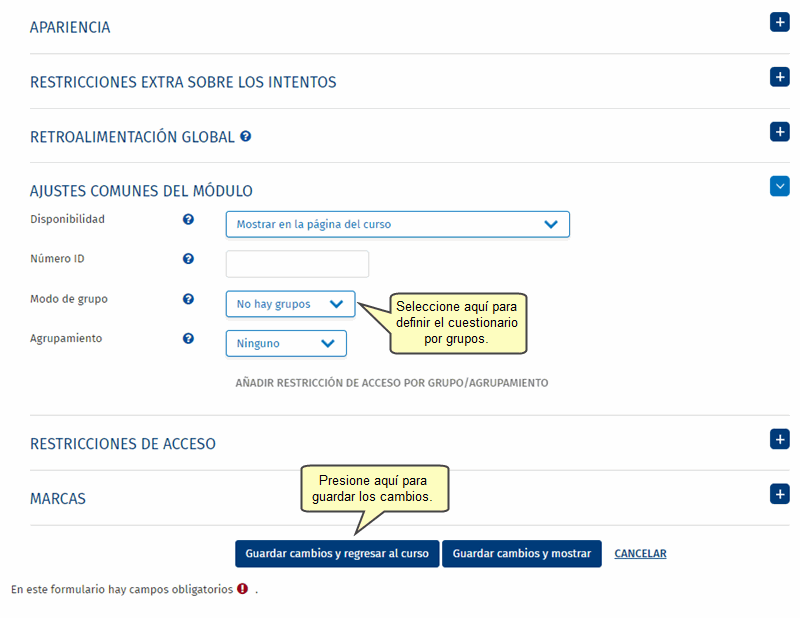Click plus icon for Restricciones de acceso
The height and width of the screenshot is (618, 800).
tap(779, 439)
